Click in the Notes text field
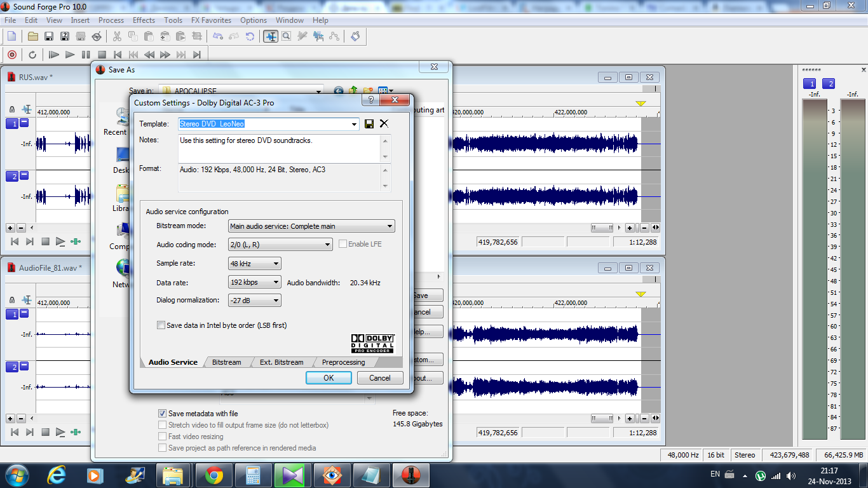 (280, 149)
